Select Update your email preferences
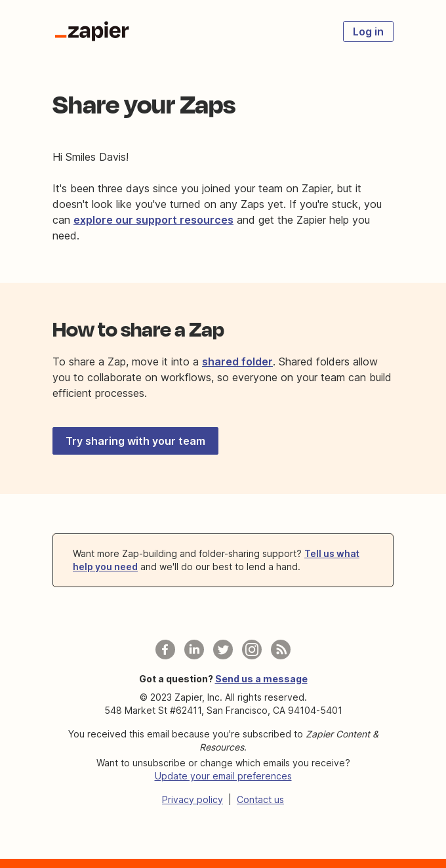 [x=222, y=775]
